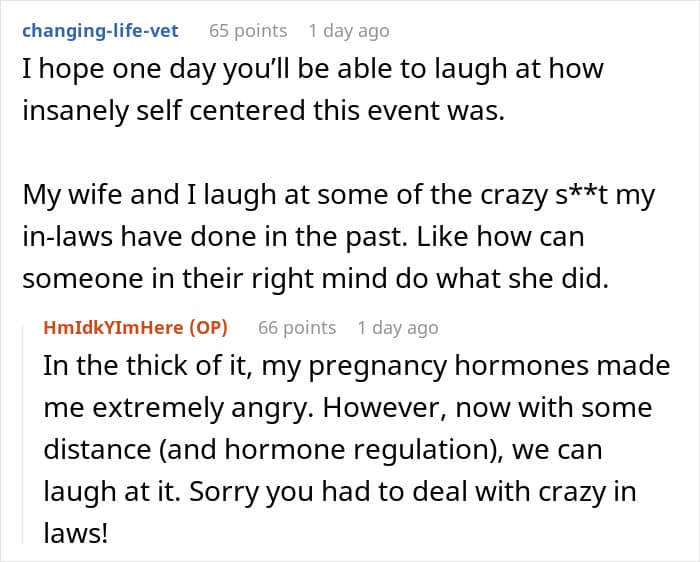
Task: Click the text 'insanely self centered this event was.'
Action: pyautogui.click(x=263, y=110)
